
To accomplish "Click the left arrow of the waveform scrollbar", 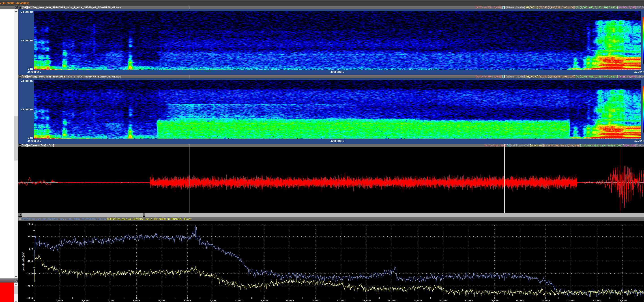I will pyautogui.click(x=21, y=215).
